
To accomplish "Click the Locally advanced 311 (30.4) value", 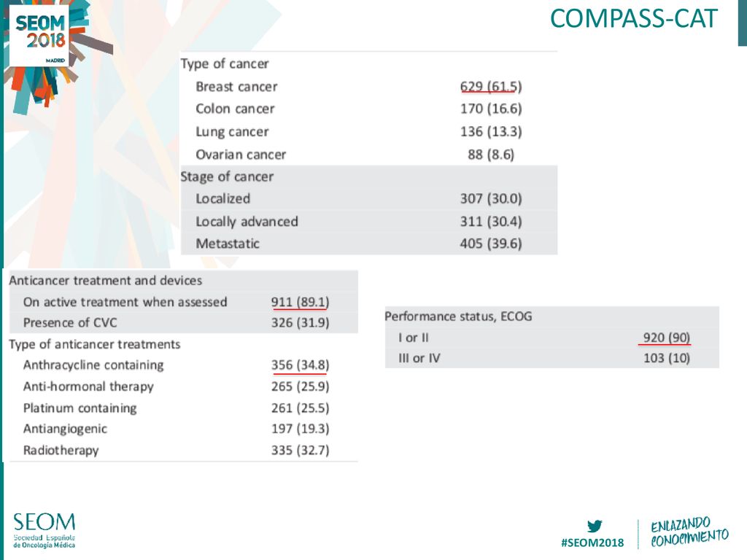I will (x=491, y=222).
